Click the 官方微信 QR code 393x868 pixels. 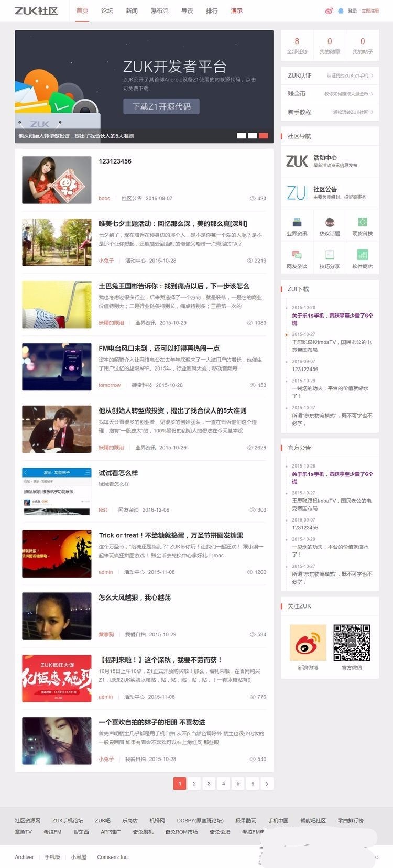352,643
